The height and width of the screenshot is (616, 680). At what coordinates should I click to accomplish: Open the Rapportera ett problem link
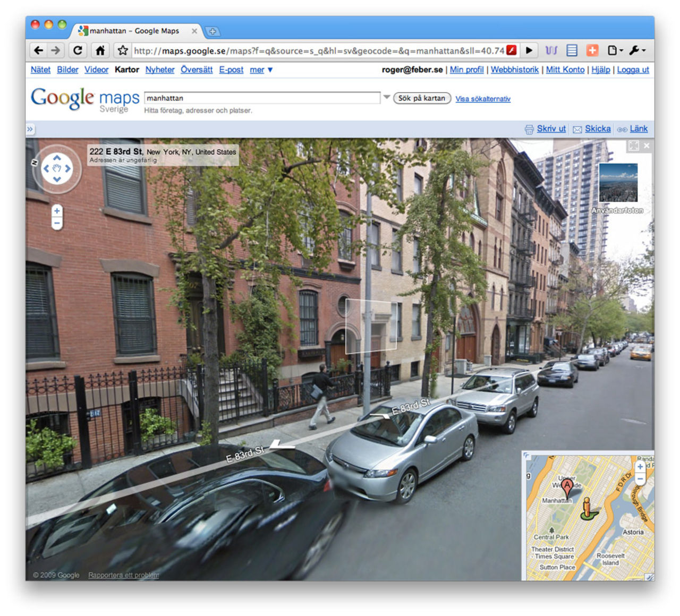tap(123, 575)
